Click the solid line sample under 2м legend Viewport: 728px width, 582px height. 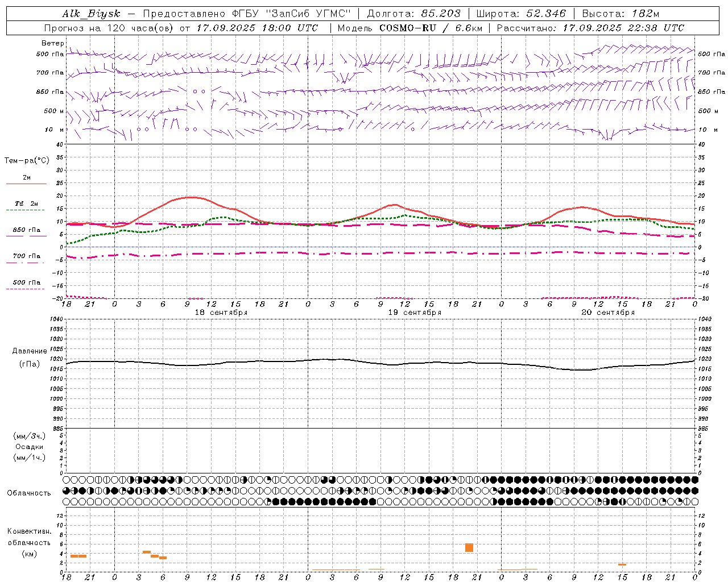click(26, 184)
